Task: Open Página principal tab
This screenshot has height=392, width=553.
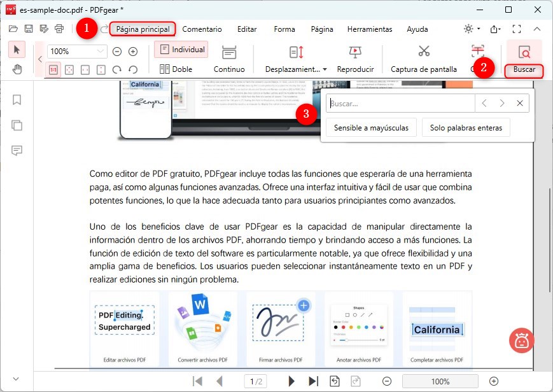Action: coord(143,29)
